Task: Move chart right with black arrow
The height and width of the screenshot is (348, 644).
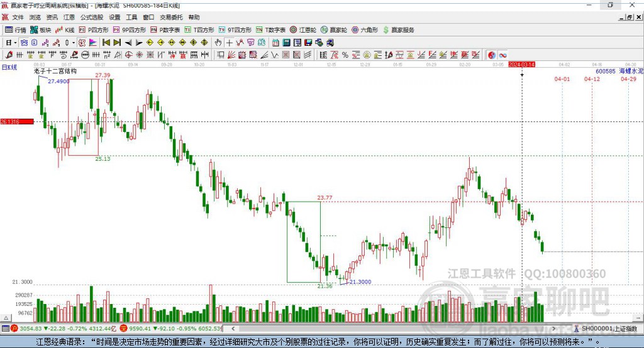Action: (139, 43)
